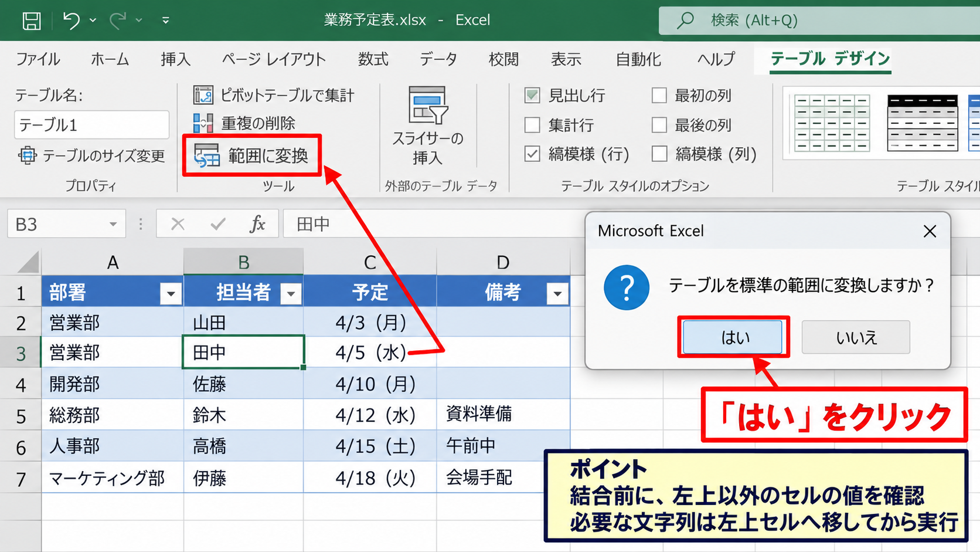Open the Undo history dropdown arrow

coord(93,21)
